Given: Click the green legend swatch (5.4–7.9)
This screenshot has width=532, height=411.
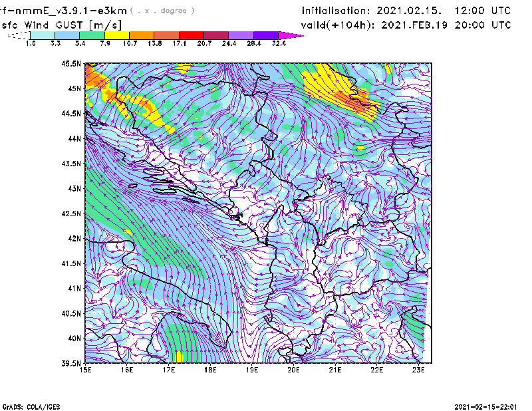Looking at the screenshot, I should 92,35.
